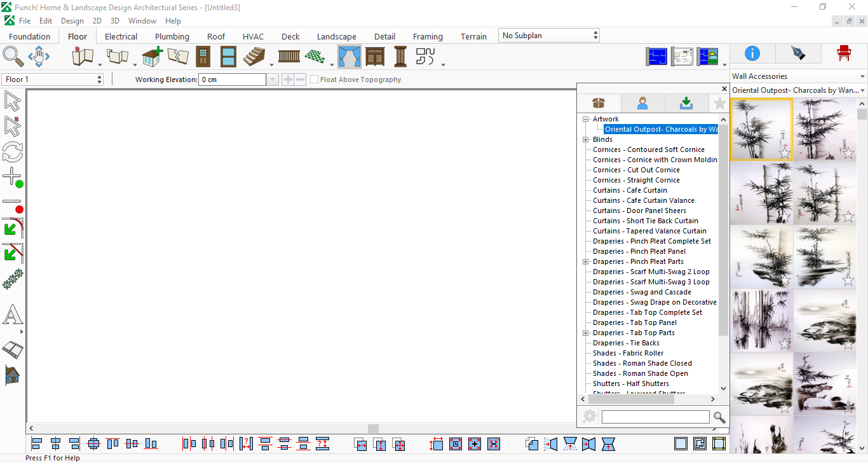The height and width of the screenshot is (463, 868).
Task: Open the Floor 1 level dropdown
Action: 53,79
